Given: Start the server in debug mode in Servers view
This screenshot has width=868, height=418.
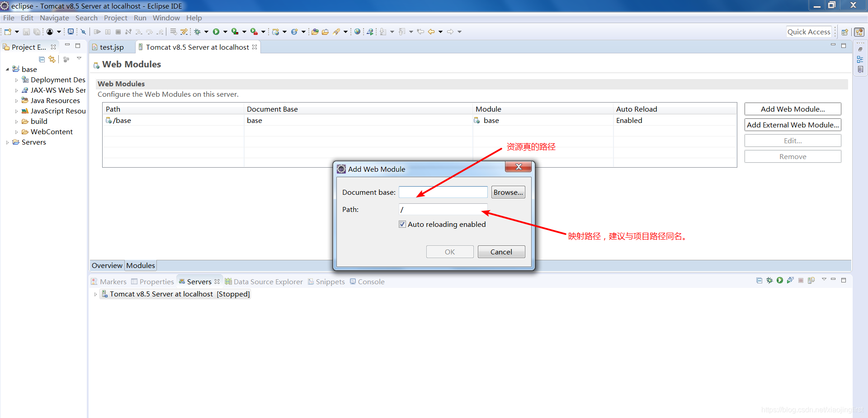Looking at the screenshot, I should point(769,280).
